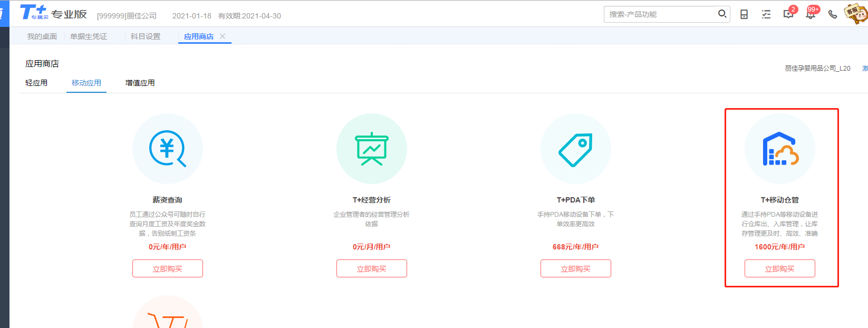868x328 pixels.
Task: Click 立即购买 under T+移动仓管
Action: [780, 268]
